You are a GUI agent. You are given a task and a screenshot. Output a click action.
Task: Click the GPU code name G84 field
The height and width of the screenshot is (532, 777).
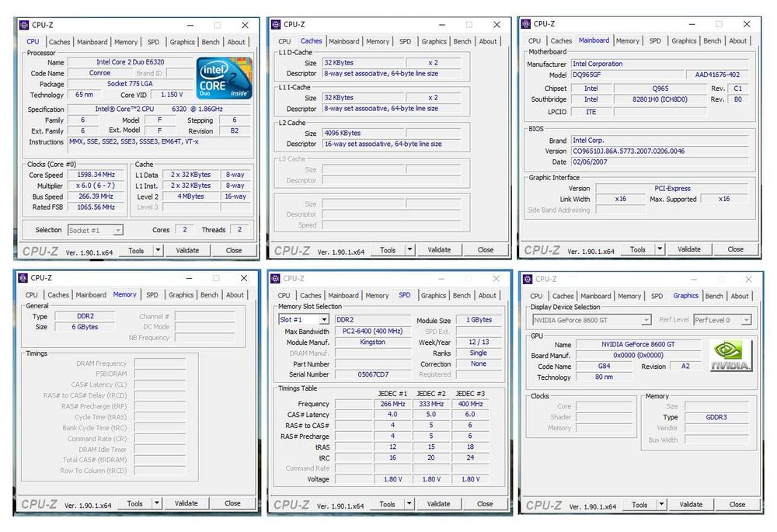[604, 367]
